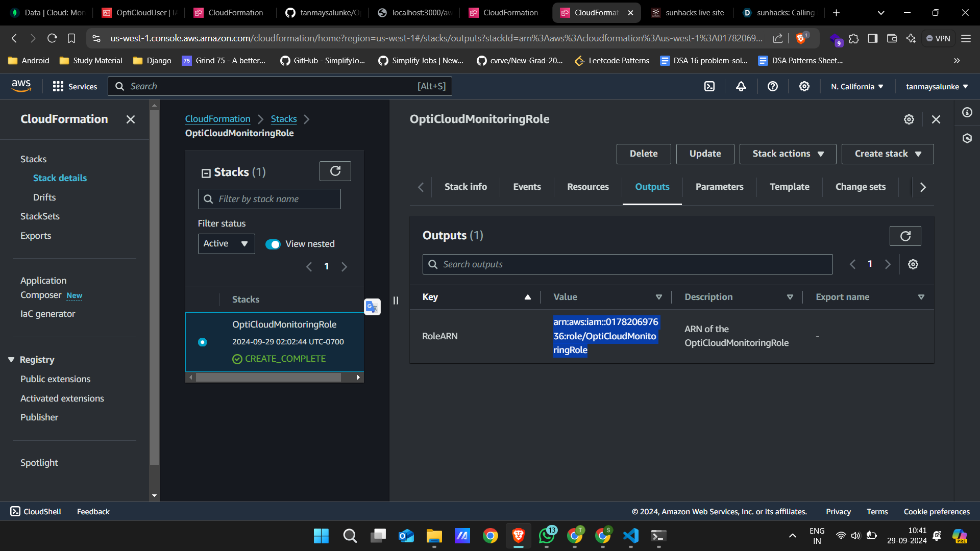The image size is (980, 551).
Task: Follow the Stacks breadcrumb link
Action: point(284,119)
